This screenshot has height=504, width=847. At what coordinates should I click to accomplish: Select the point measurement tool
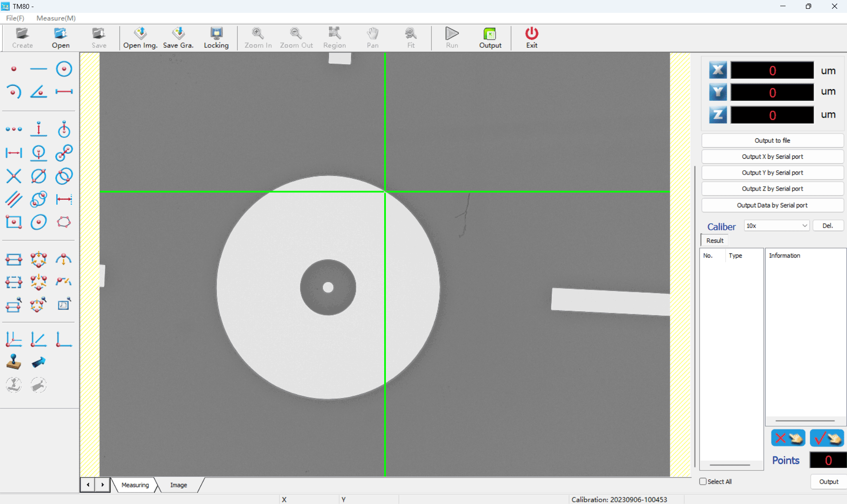[14, 69]
